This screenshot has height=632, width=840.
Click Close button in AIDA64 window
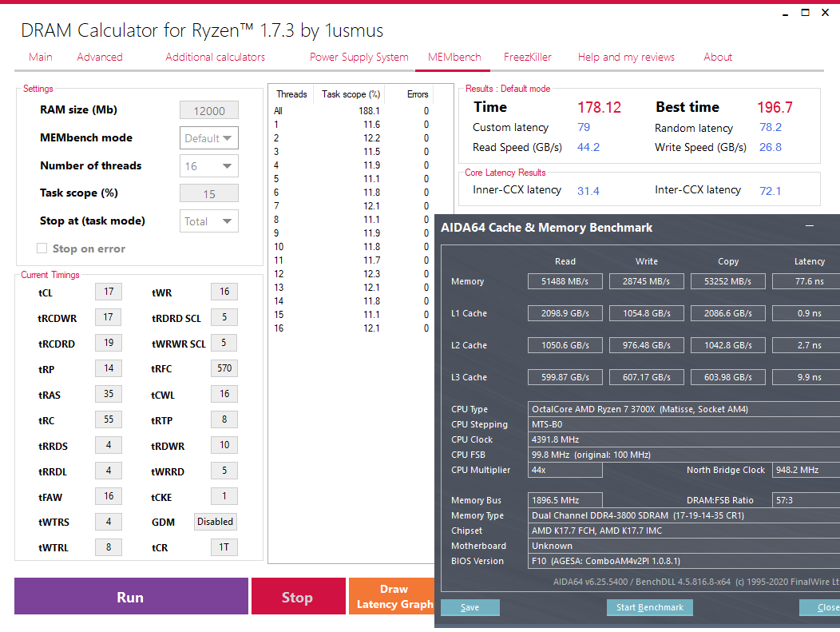[820, 607]
